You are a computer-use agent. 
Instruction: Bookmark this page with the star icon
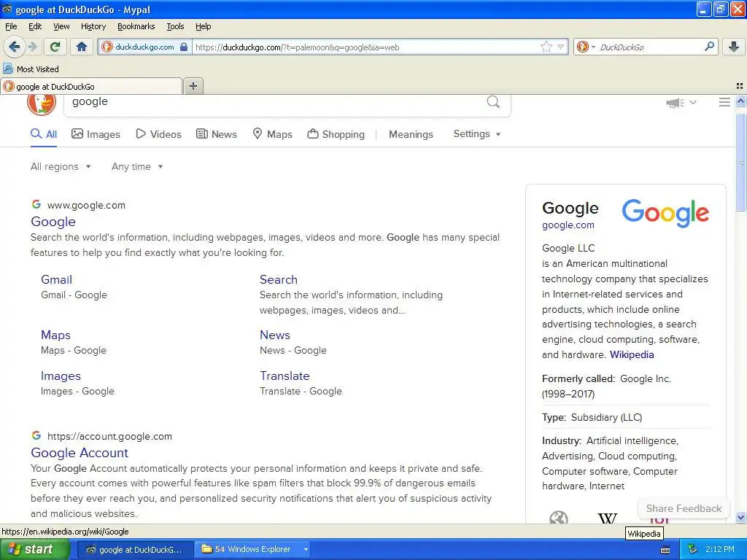pyautogui.click(x=546, y=47)
